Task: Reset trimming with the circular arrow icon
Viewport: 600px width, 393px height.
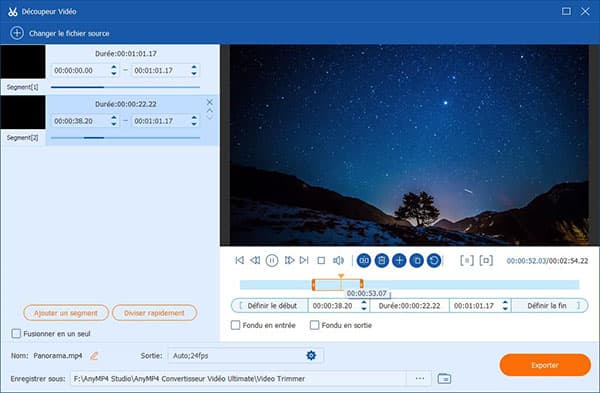Action: tap(434, 261)
